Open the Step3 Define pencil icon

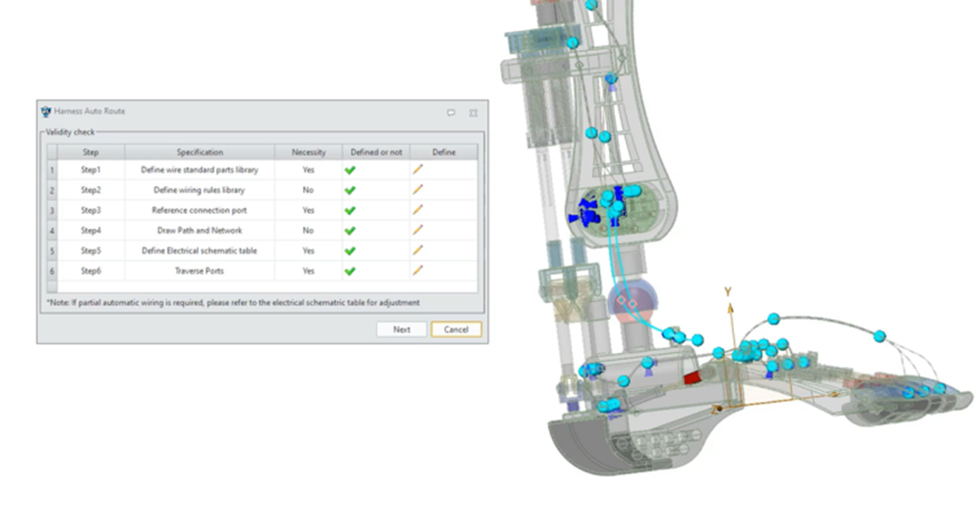[418, 210]
